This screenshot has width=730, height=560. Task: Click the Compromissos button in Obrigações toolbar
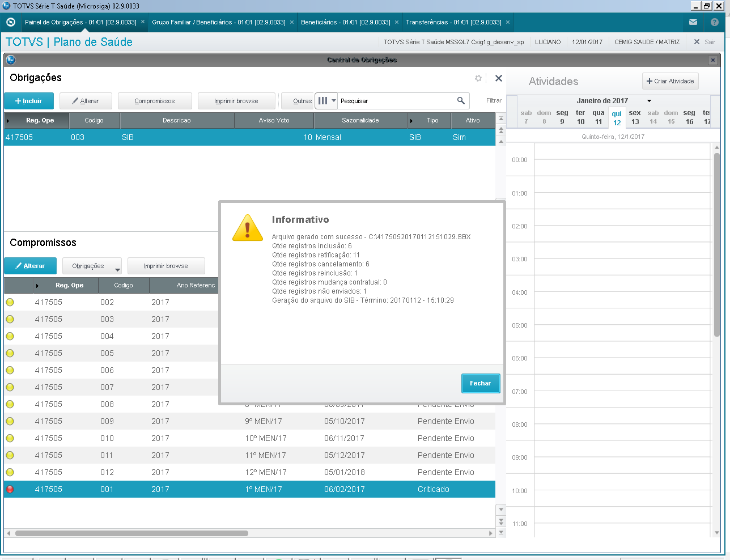tap(155, 101)
